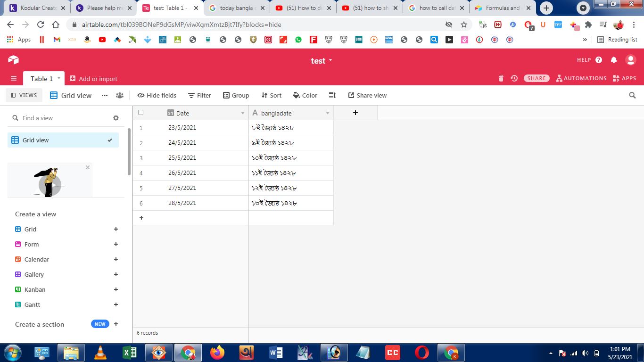
Task: Click the SHARE button
Action: point(537,78)
